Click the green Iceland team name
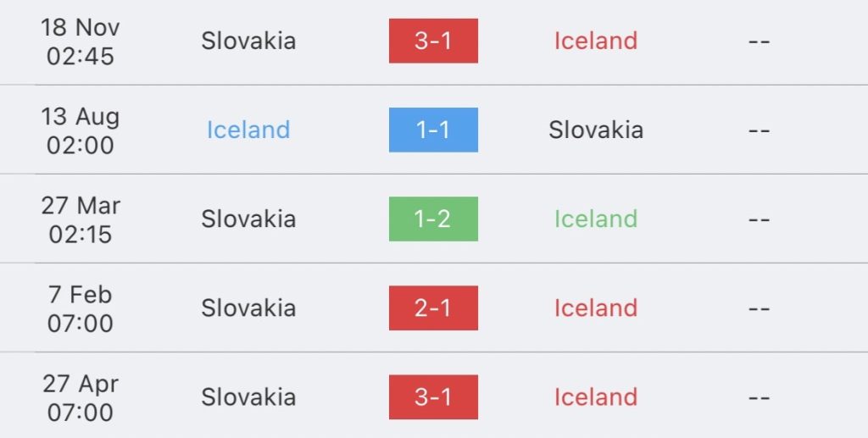The image size is (868, 438). point(595,219)
